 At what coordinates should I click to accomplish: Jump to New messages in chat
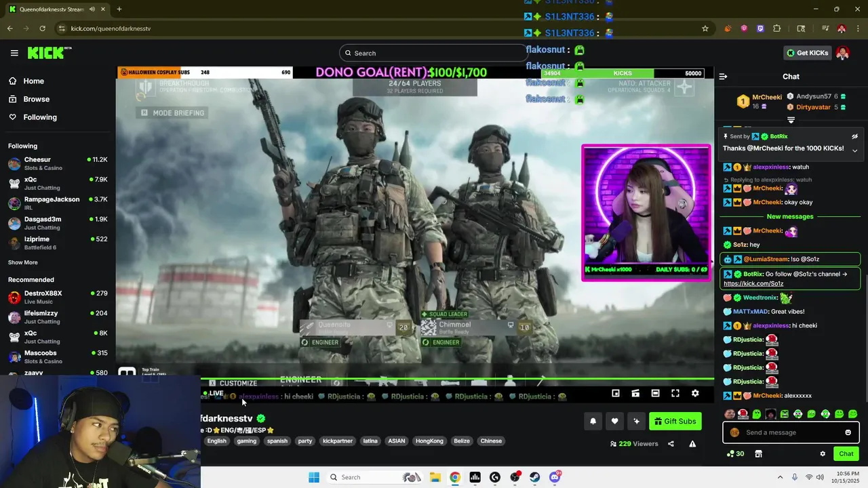tap(790, 216)
